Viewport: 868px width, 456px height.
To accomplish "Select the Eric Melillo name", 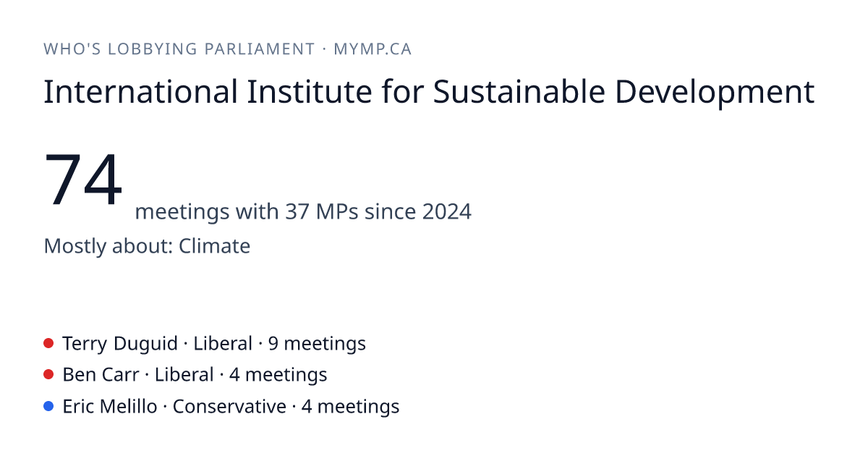I will pyautogui.click(x=109, y=407).
